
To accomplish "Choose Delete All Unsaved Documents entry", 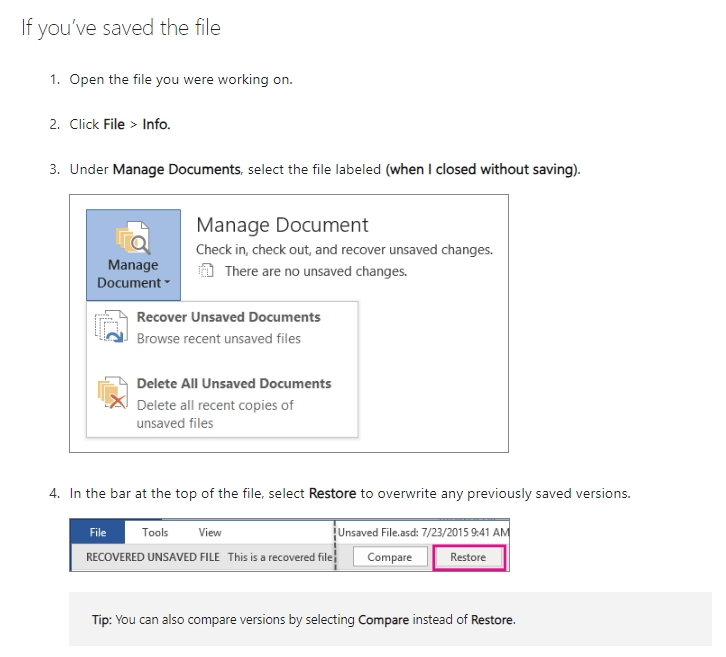I will click(x=222, y=402).
